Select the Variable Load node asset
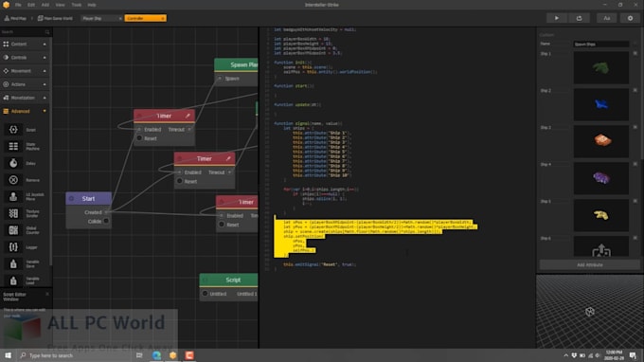 13,281
